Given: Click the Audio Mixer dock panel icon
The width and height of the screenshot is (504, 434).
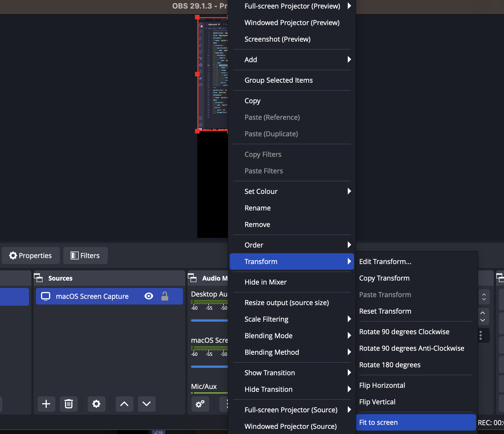Looking at the screenshot, I should pos(192,278).
